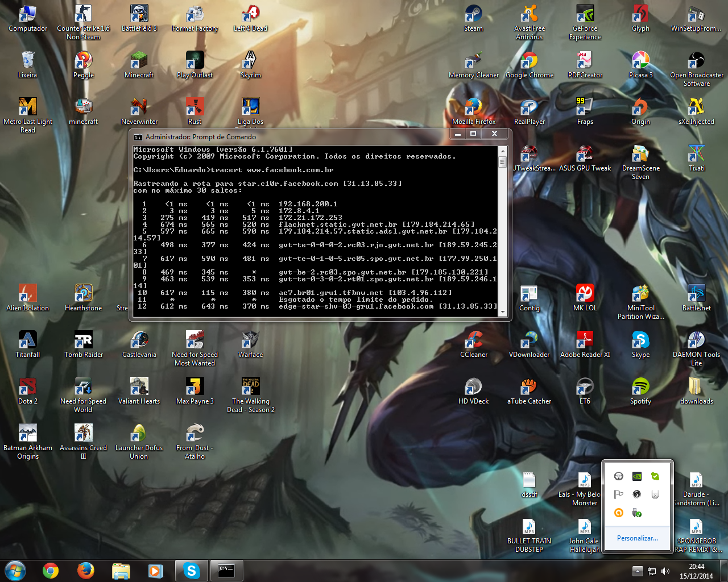
Task: Click the NVIDIA icon in tray popup
Action: (x=637, y=476)
